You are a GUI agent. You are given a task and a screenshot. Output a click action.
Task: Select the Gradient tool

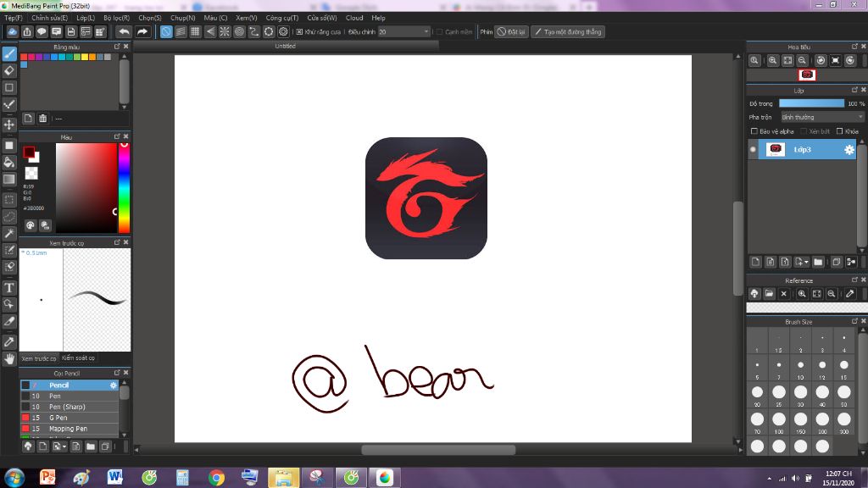tap(9, 180)
